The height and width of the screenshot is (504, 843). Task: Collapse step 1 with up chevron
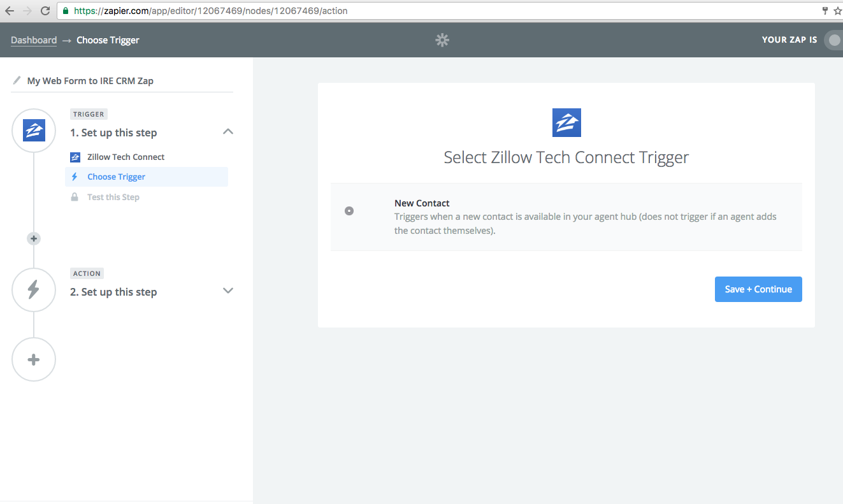(x=228, y=132)
